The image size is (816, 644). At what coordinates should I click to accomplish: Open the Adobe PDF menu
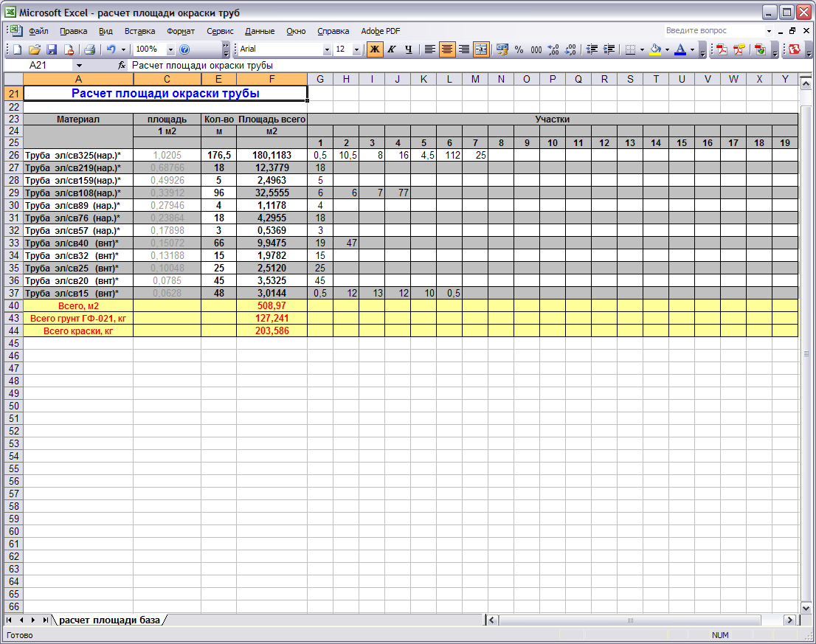[x=381, y=31]
